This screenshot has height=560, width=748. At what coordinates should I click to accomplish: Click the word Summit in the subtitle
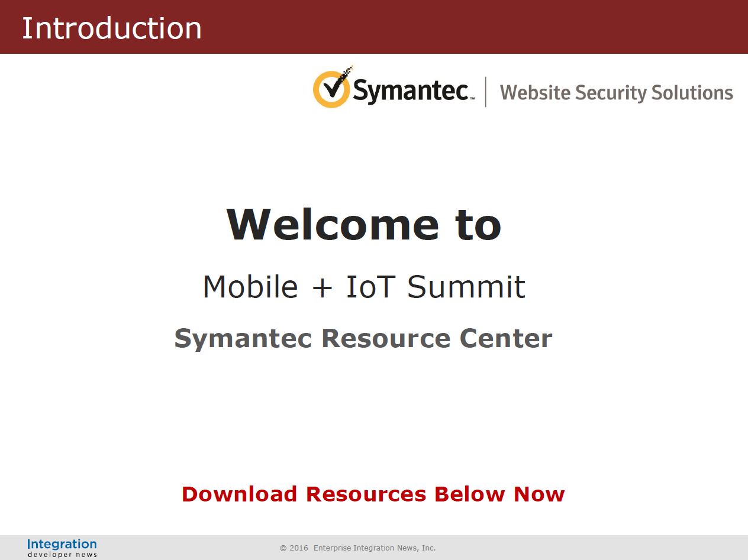tap(466, 287)
